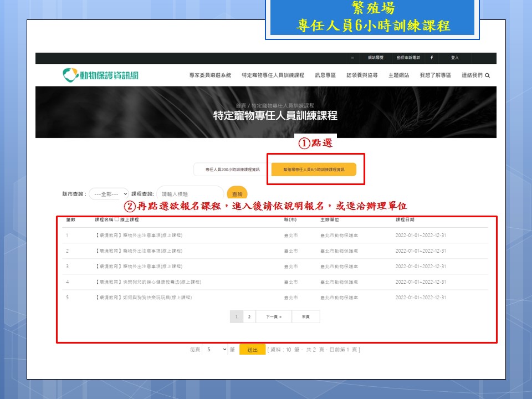The image size is (532, 399).
Task: Click the date in row 5
Action: click(x=421, y=298)
